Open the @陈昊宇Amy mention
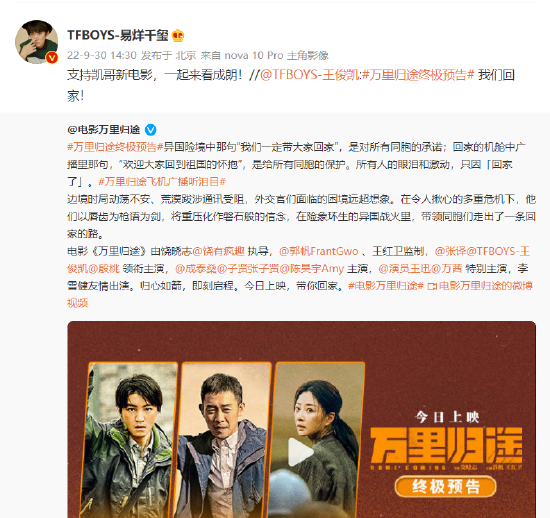550x518 pixels. click(311, 269)
